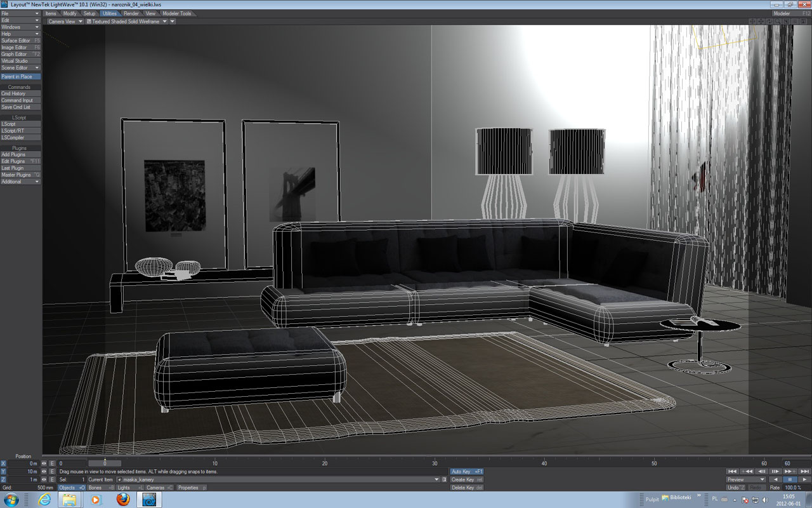Pause the timeline playback
The width and height of the screenshot is (812, 508).
pos(790,479)
